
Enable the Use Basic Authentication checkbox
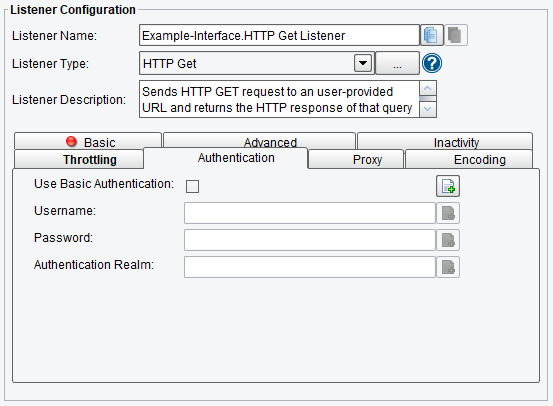click(193, 186)
